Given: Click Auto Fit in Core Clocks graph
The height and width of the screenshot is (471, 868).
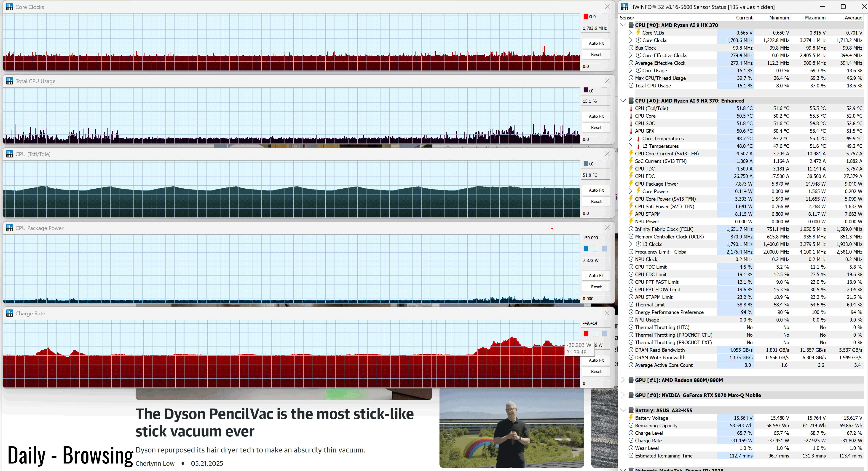Looking at the screenshot, I should [x=596, y=43].
